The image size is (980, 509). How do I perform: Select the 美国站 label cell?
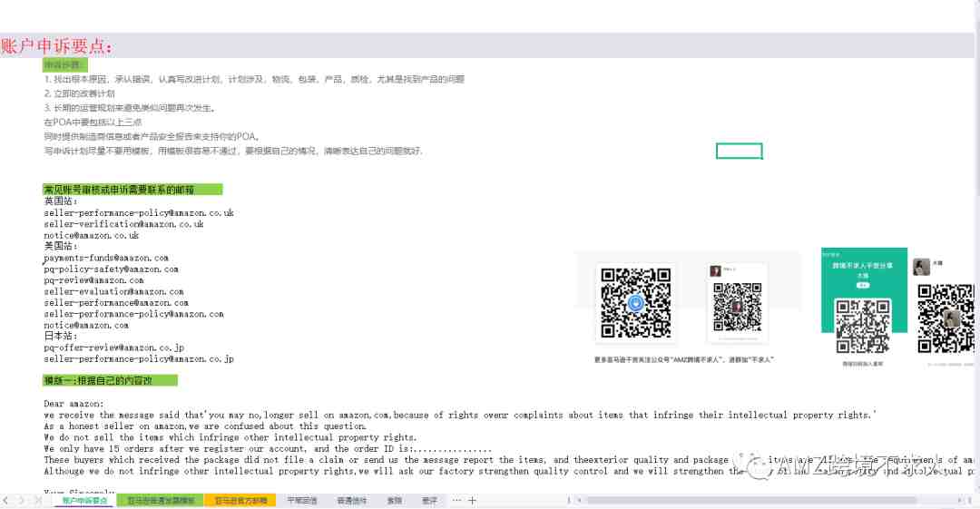click(x=61, y=247)
